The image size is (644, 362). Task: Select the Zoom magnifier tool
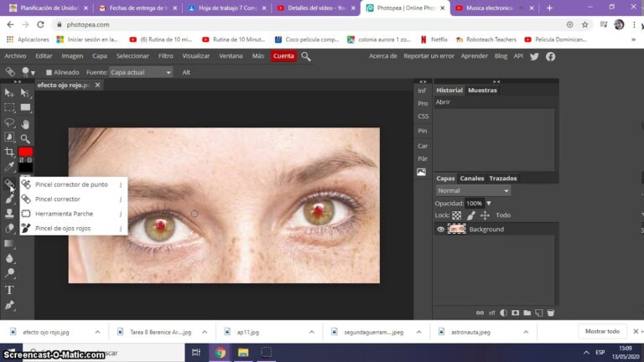pyautogui.click(x=25, y=139)
